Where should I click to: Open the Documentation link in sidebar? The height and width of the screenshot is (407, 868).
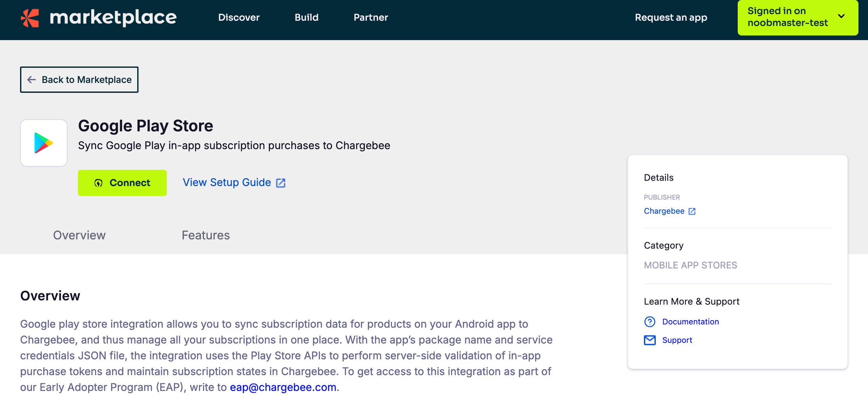(690, 322)
